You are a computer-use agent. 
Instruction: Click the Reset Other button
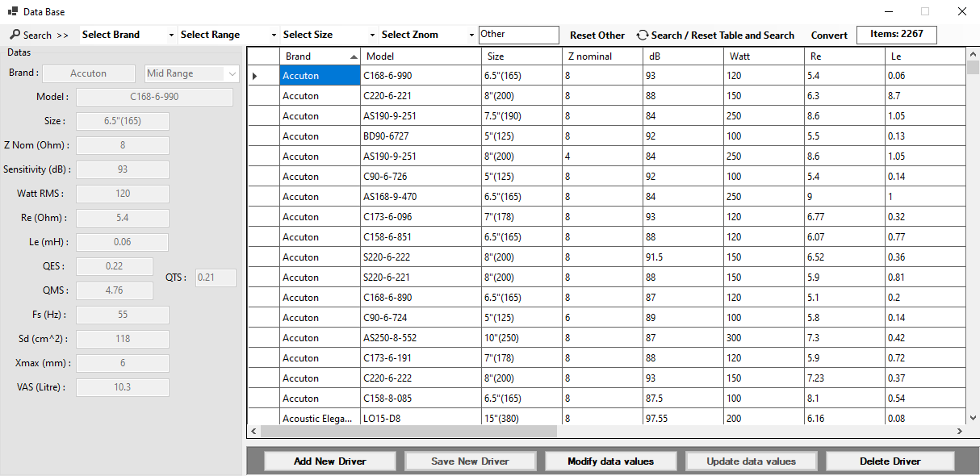(597, 35)
